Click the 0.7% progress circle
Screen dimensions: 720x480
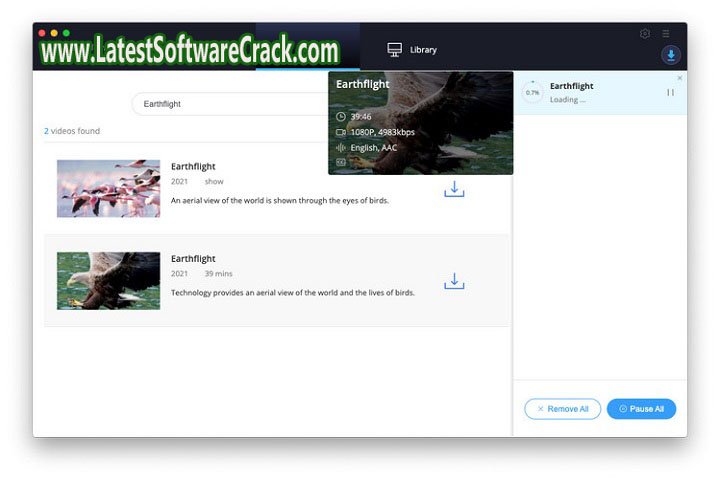(533, 92)
